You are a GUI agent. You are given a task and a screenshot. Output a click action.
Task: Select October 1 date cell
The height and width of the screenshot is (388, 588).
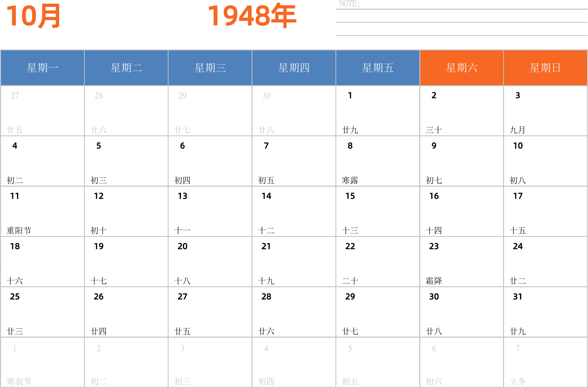coord(377,111)
